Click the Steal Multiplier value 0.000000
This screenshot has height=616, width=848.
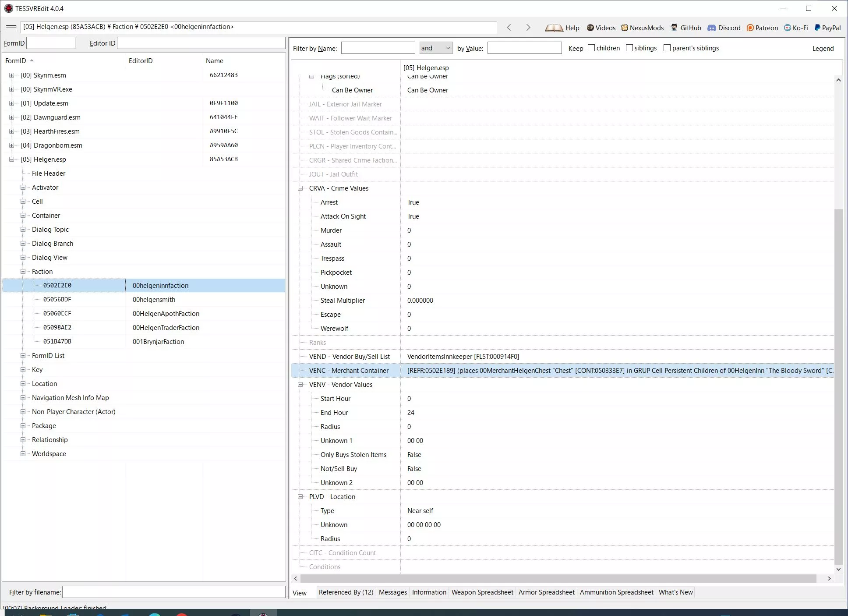click(420, 300)
